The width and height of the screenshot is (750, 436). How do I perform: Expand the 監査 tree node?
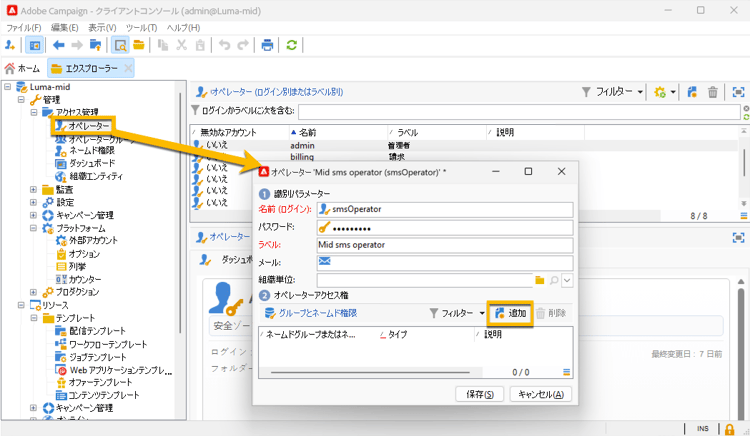(33, 189)
